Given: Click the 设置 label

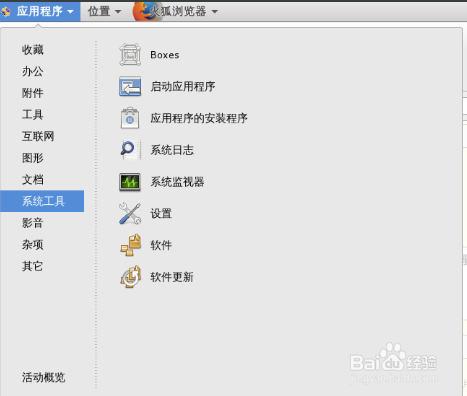Looking at the screenshot, I should 161,213.
